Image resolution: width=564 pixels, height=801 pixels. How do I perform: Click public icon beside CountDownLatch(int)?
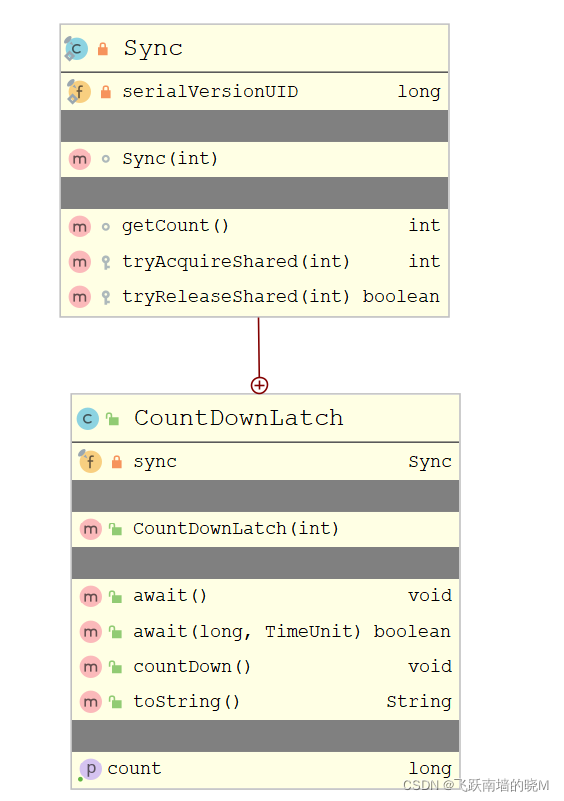pos(115,529)
